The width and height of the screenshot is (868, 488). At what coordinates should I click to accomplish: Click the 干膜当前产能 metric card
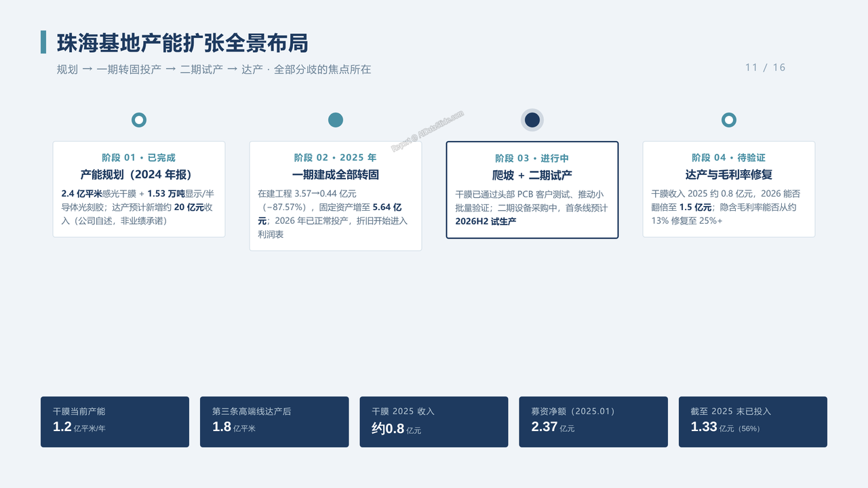[x=115, y=422]
